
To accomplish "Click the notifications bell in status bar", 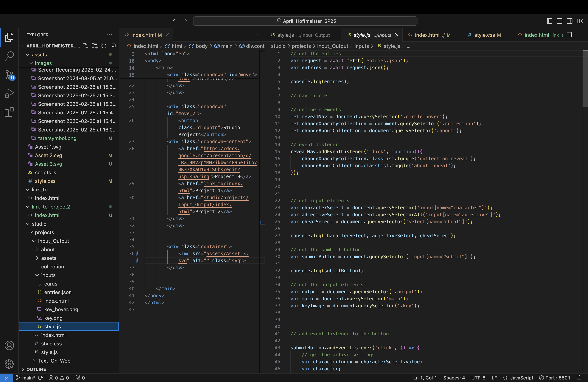I will click(x=579, y=378).
